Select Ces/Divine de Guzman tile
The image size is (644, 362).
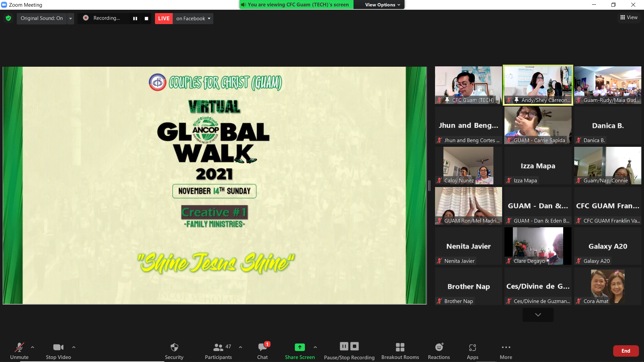pyautogui.click(x=538, y=286)
